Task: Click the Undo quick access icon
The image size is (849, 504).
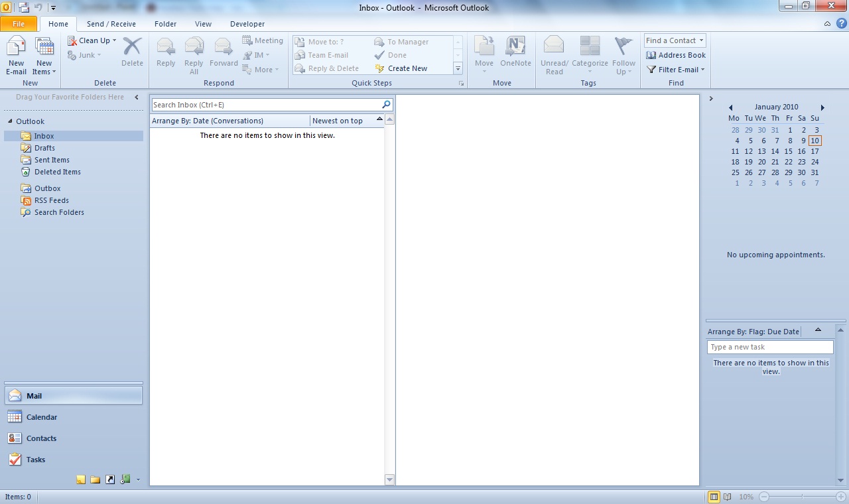Action: click(x=38, y=8)
